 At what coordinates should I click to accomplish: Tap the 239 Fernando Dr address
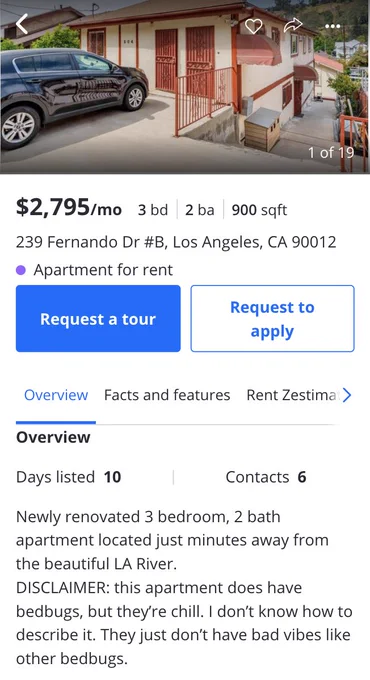[176, 242]
